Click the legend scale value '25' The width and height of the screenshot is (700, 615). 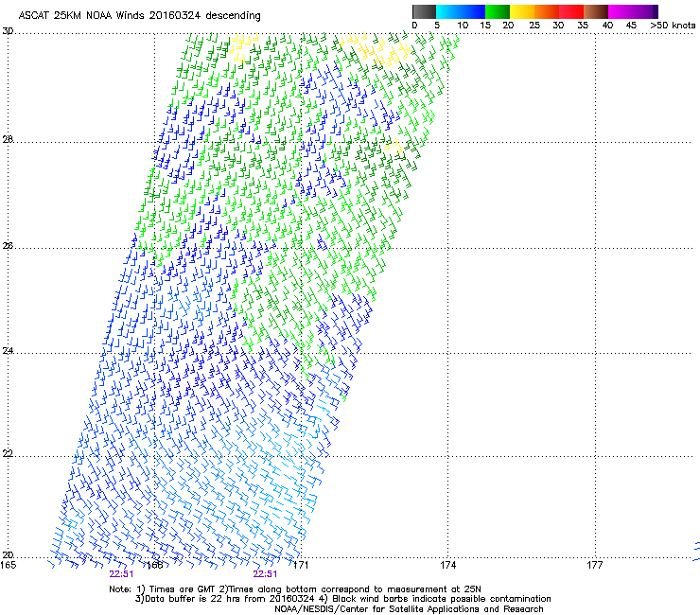tap(534, 26)
